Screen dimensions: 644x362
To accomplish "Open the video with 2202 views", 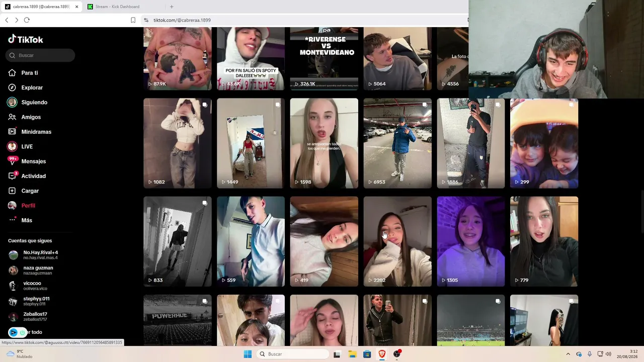I will click(x=397, y=241).
